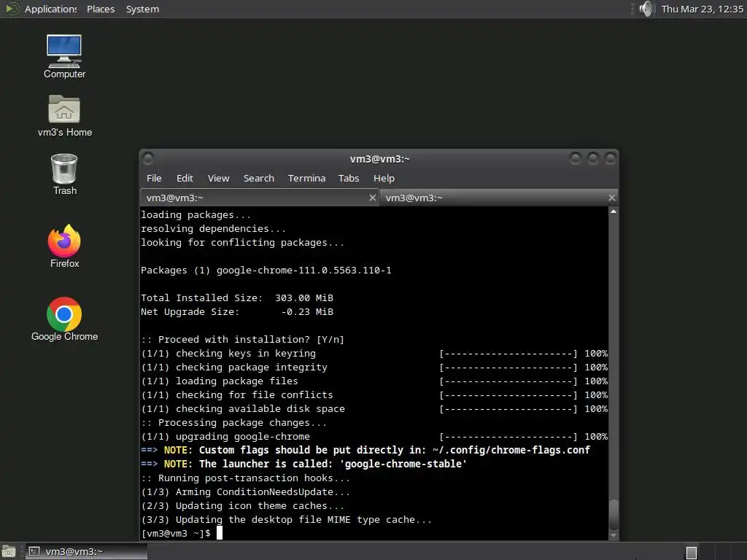Open vm3's Home folder icon

pyautogui.click(x=64, y=116)
